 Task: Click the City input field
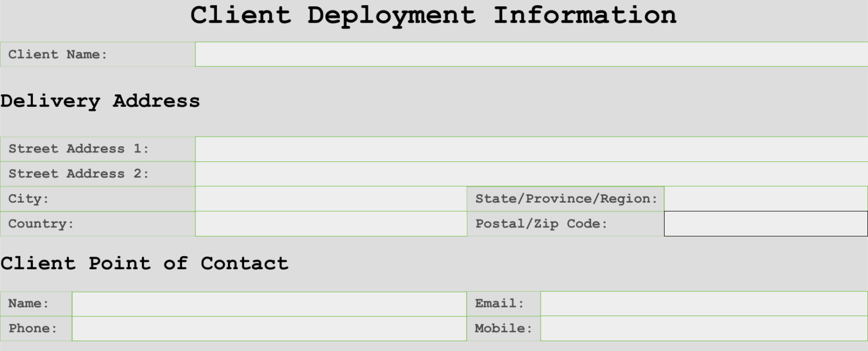331,199
